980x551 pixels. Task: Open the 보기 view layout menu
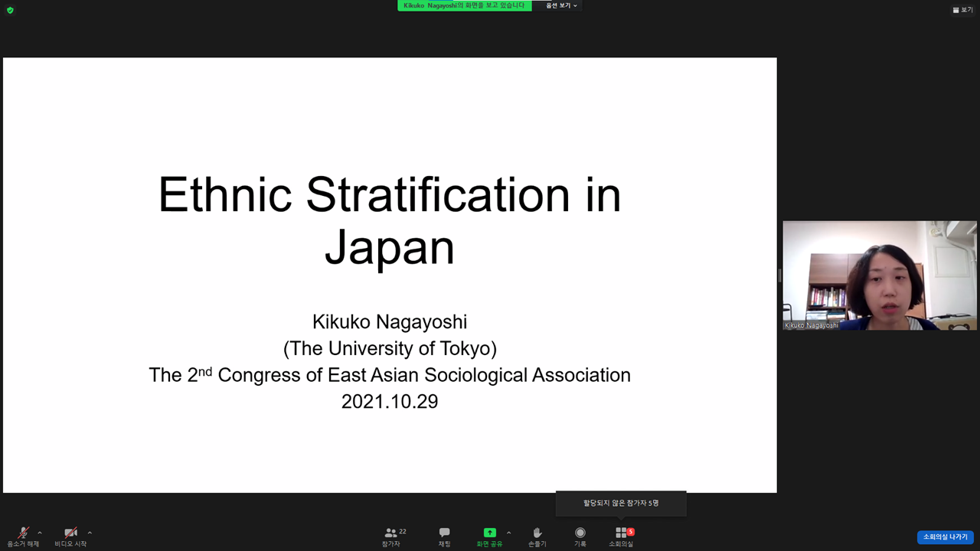click(962, 10)
